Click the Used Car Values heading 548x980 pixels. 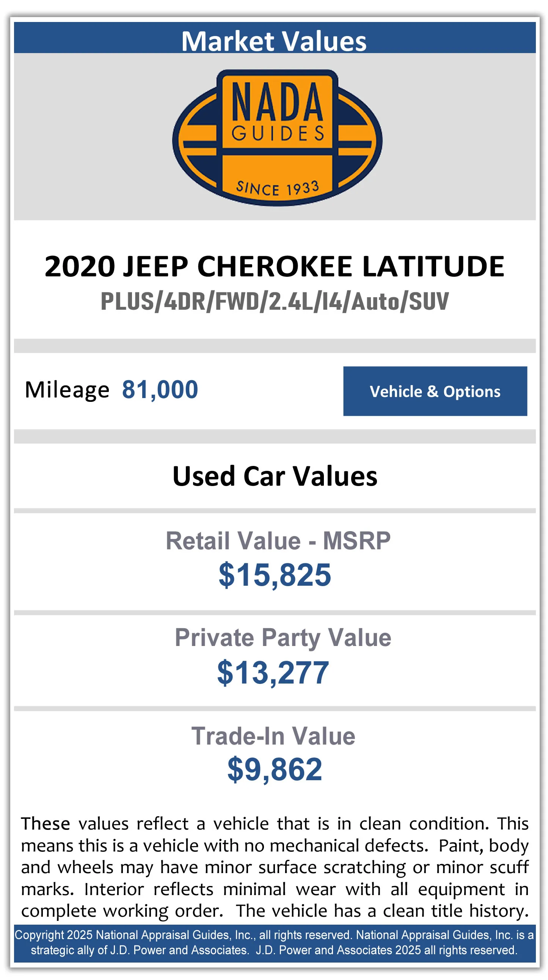point(275,476)
